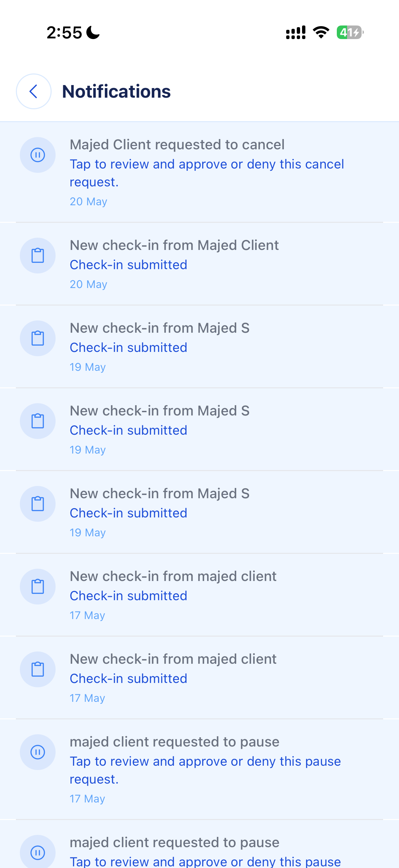Tap pause icon on 17 May pause request
This screenshot has width=399, height=868.
38,752
